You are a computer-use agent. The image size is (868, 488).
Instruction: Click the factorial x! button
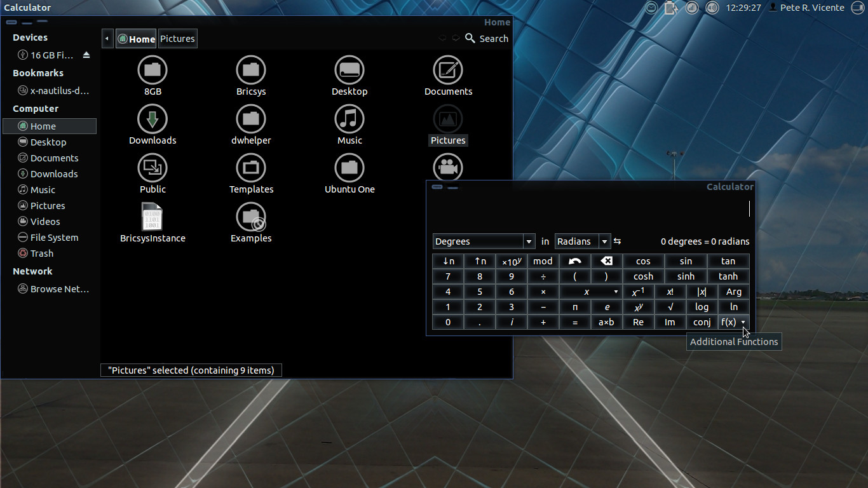[x=670, y=292]
